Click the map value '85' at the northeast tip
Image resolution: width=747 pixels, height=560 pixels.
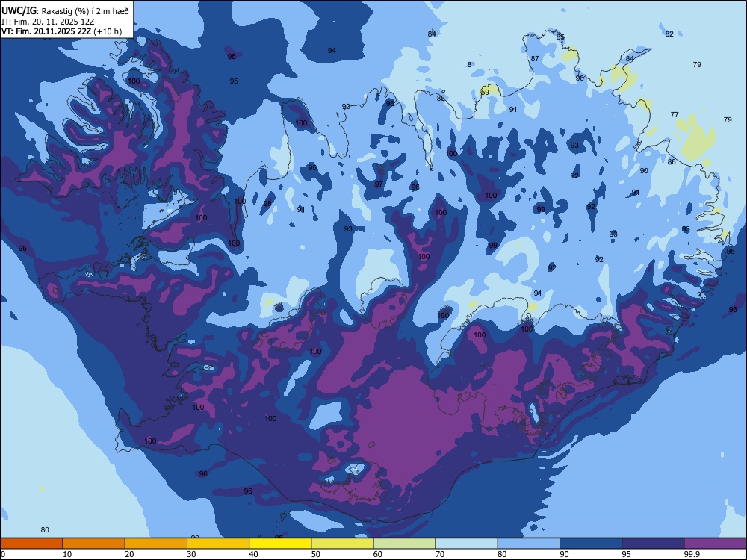(x=560, y=37)
